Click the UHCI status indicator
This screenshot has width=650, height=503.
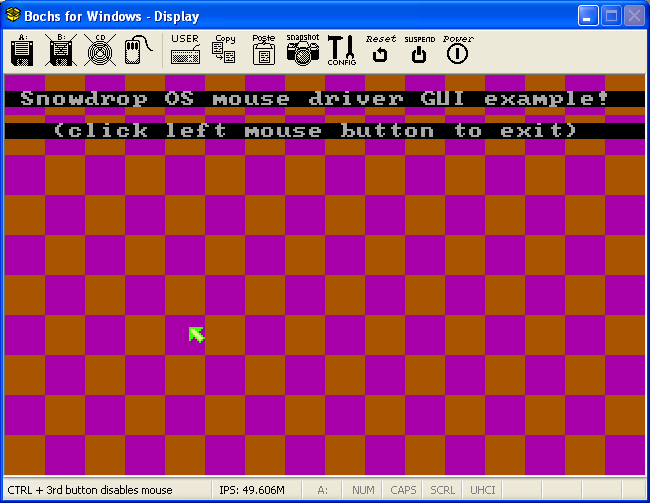point(483,490)
